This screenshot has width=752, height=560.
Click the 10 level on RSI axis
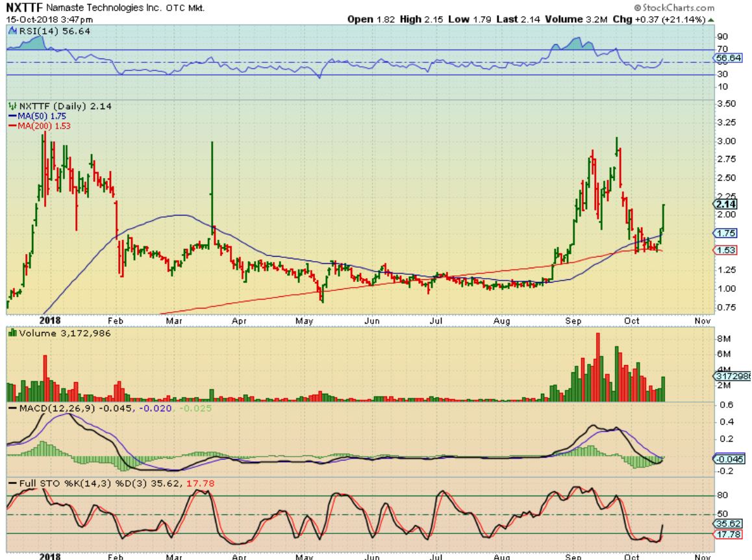[x=722, y=87]
